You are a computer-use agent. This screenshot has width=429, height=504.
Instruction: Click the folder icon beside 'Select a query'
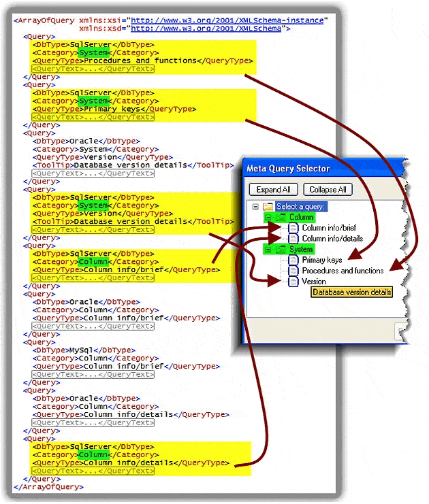(268, 207)
